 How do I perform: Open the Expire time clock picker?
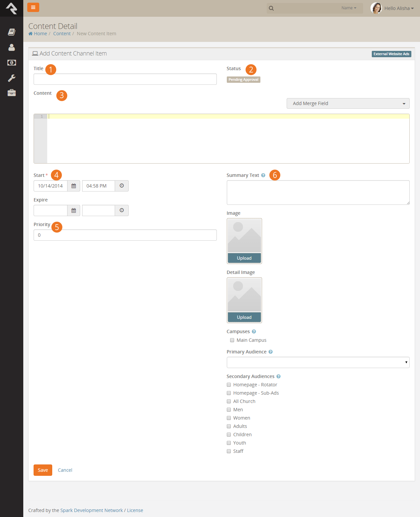click(x=122, y=210)
